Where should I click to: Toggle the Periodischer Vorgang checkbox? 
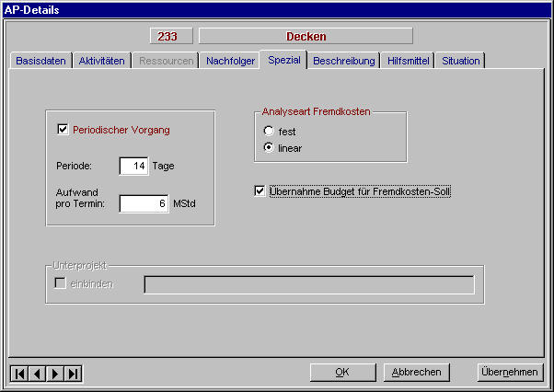tap(63, 130)
